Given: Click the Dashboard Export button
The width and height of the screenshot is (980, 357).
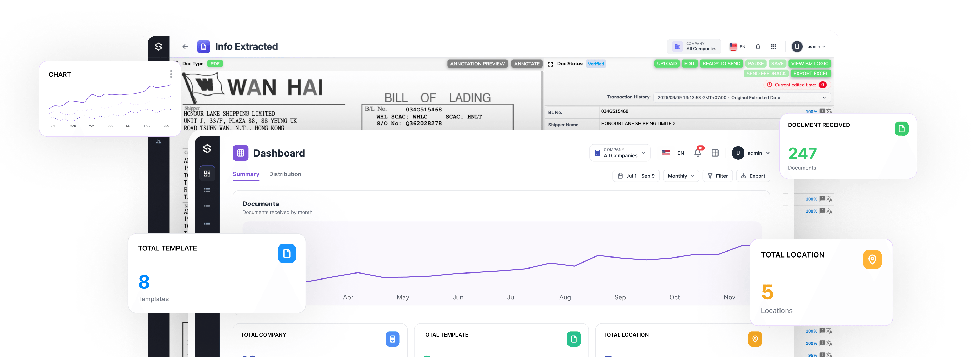Looking at the screenshot, I should tap(753, 176).
